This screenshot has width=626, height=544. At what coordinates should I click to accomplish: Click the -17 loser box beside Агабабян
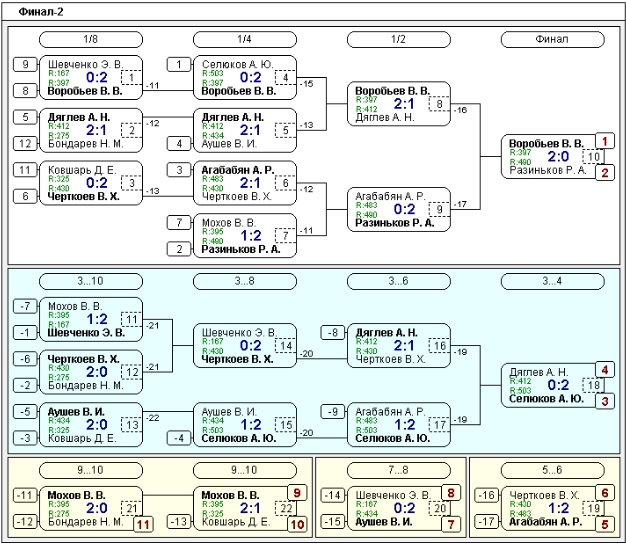[x=487, y=522]
